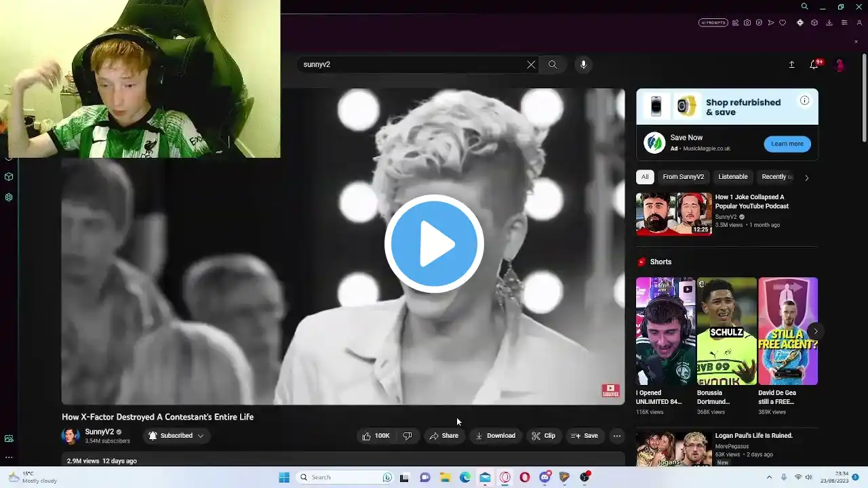Viewport: 868px width, 488px height.
Task: Open the ad info icon
Action: click(x=804, y=101)
